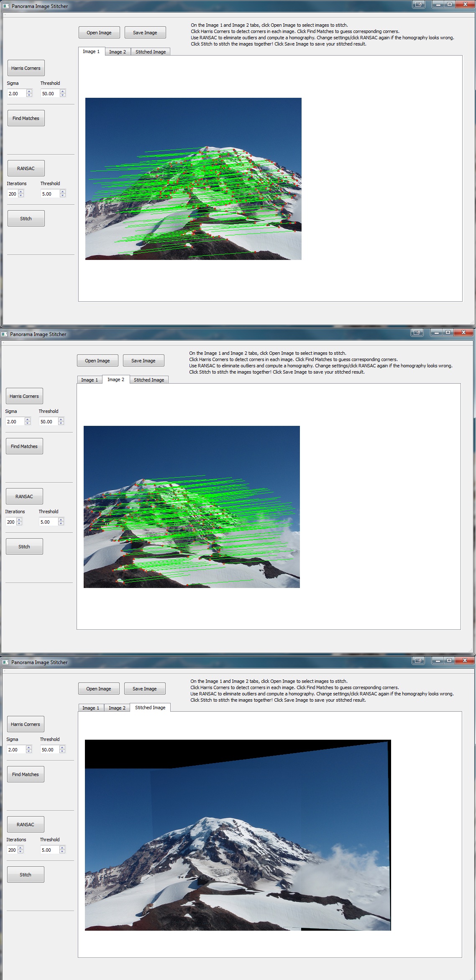Click Harris Corners in the window with Image 2 tab active

pos(24,396)
